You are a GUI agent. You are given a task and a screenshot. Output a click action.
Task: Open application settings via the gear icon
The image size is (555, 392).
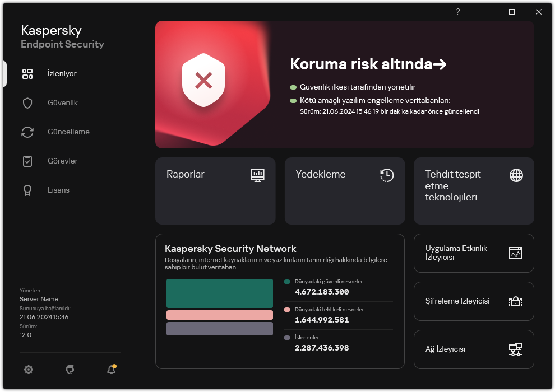(28, 370)
